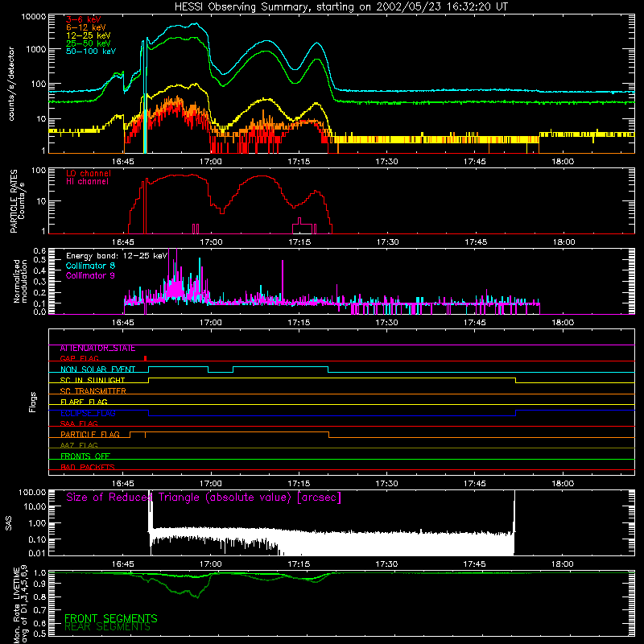Click the Size of Reduced Triangle title
The height and width of the screenshot is (644, 644).
(204, 497)
